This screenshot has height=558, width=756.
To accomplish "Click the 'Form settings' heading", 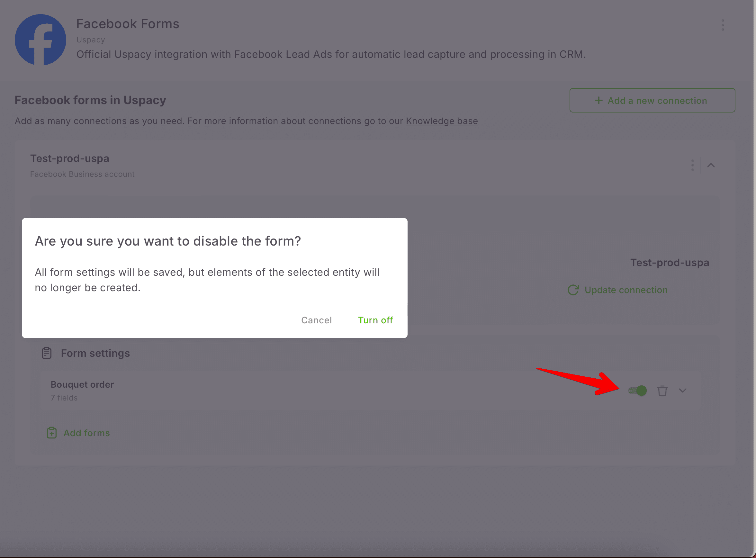I will click(95, 353).
